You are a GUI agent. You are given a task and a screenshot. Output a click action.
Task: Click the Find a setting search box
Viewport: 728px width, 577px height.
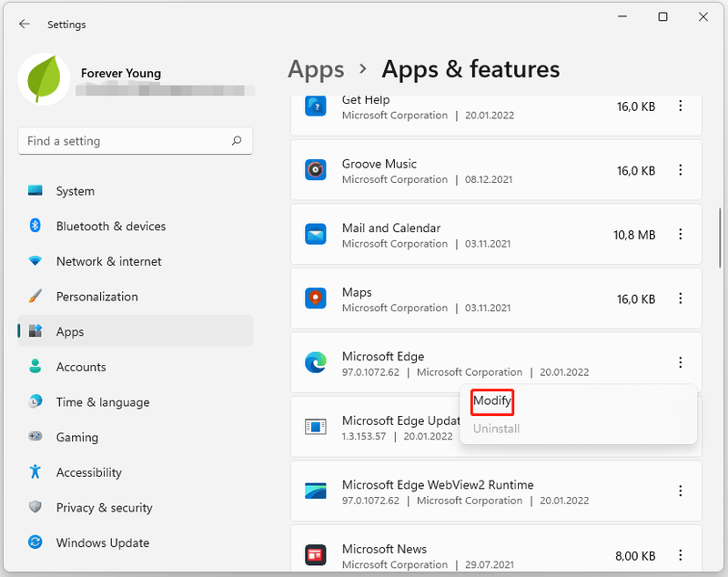(135, 141)
